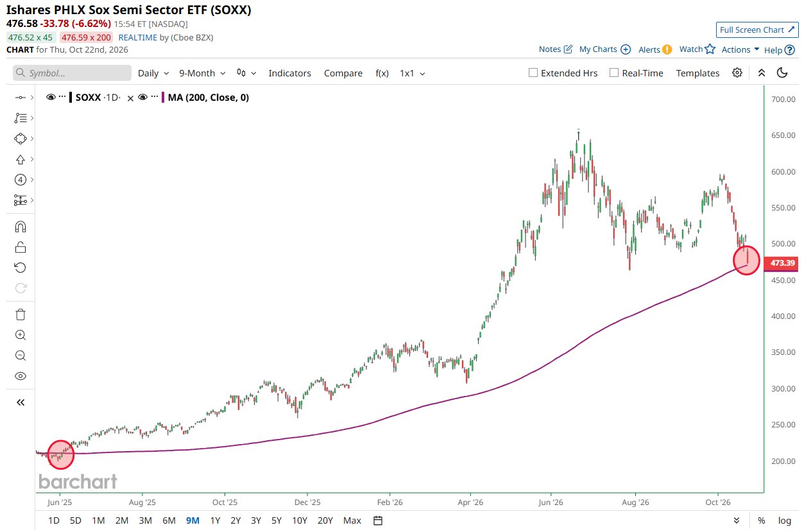Select the 1D range tab
Image resolution: width=804 pixels, height=532 pixels.
(x=54, y=520)
